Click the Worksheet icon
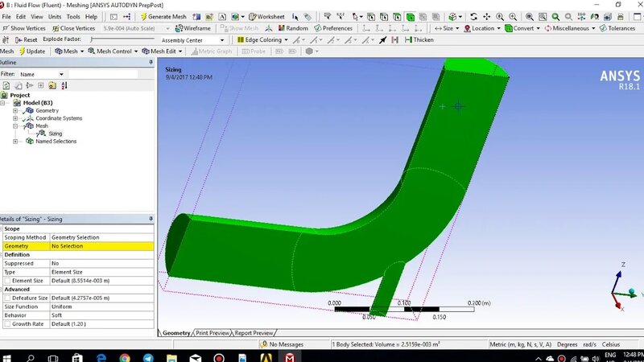 click(x=253, y=17)
